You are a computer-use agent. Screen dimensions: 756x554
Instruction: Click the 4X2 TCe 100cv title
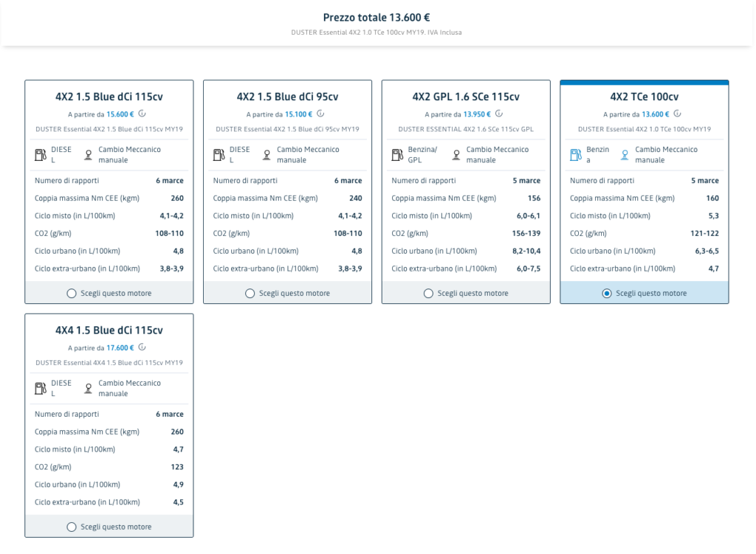(644, 97)
